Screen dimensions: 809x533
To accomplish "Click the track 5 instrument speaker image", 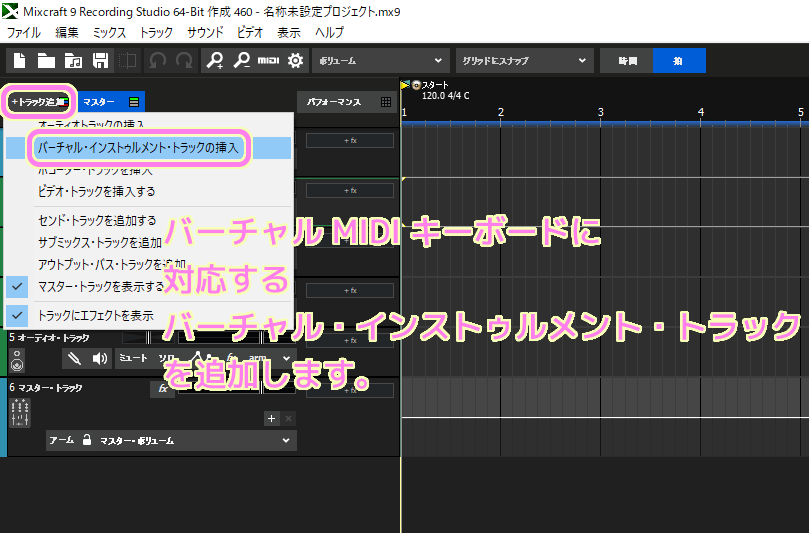I will [17, 360].
